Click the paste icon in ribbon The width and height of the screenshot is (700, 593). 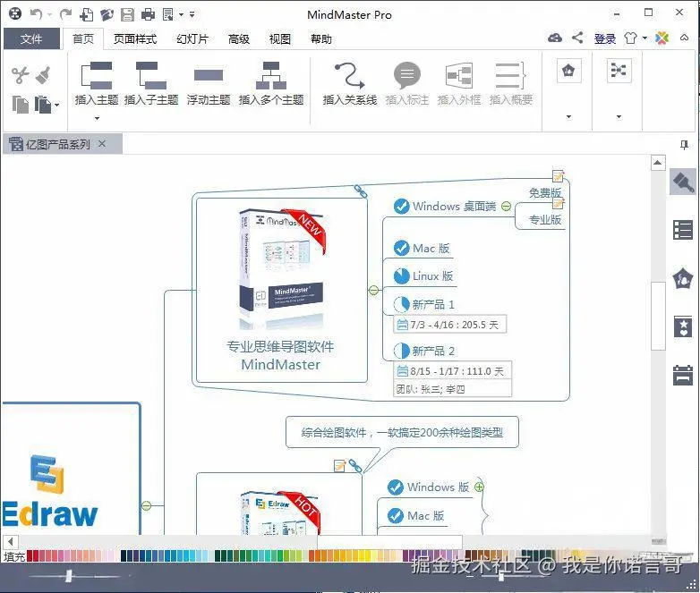[x=43, y=105]
